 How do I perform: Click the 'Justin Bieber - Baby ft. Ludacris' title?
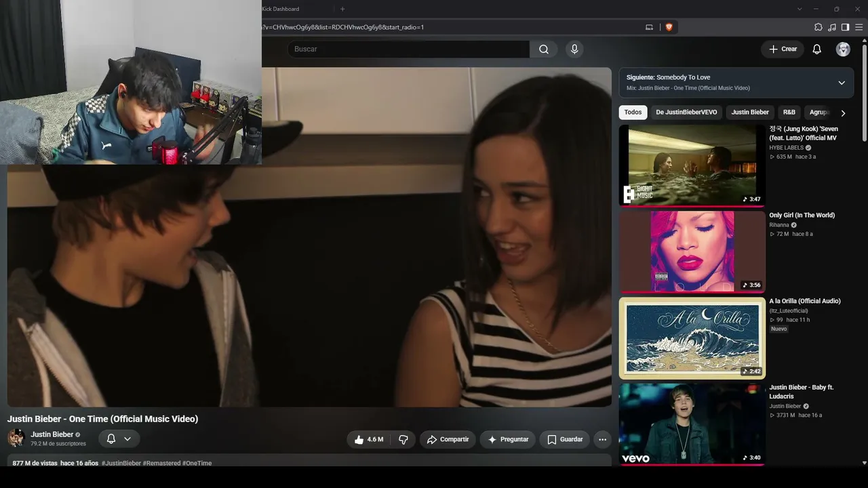[x=802, y=392]
